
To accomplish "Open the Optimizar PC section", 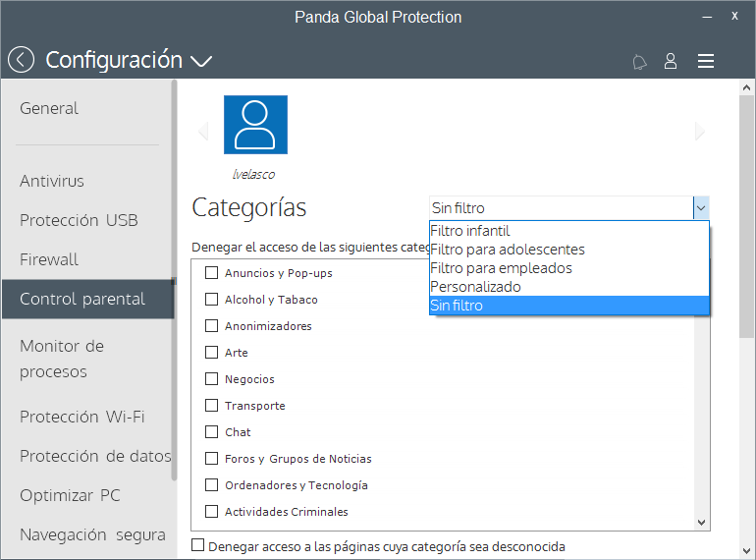I will [70, 495].
